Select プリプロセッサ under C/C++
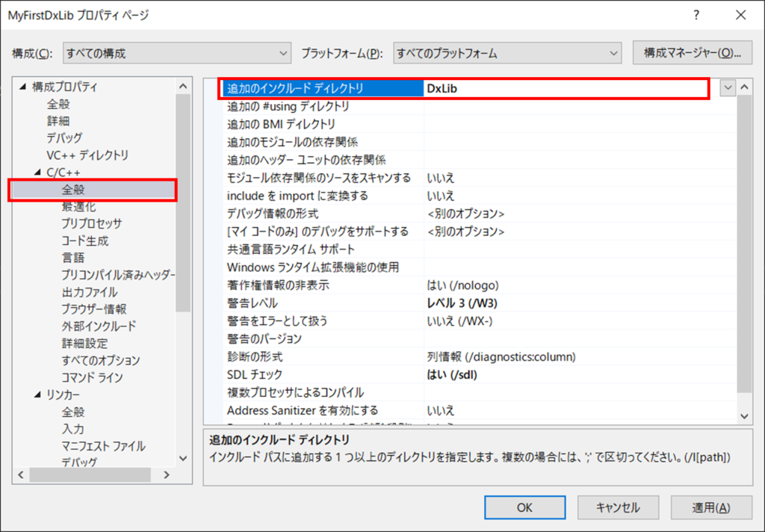Screen dimensions: 765x532 click(91, 223)
